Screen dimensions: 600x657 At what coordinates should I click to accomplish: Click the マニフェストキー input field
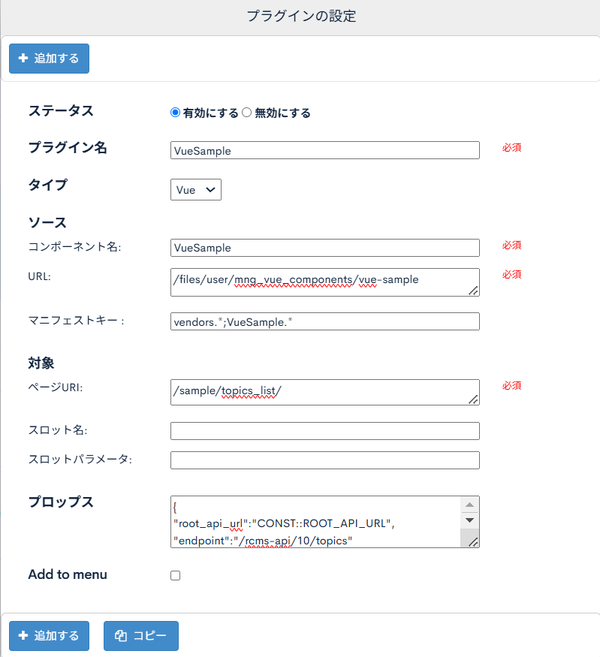325,322
